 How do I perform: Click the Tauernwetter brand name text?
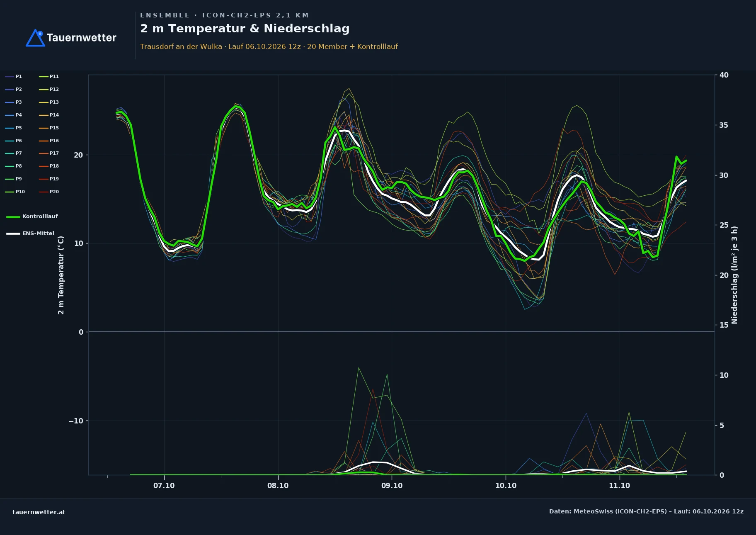click(x=82, y=38)
